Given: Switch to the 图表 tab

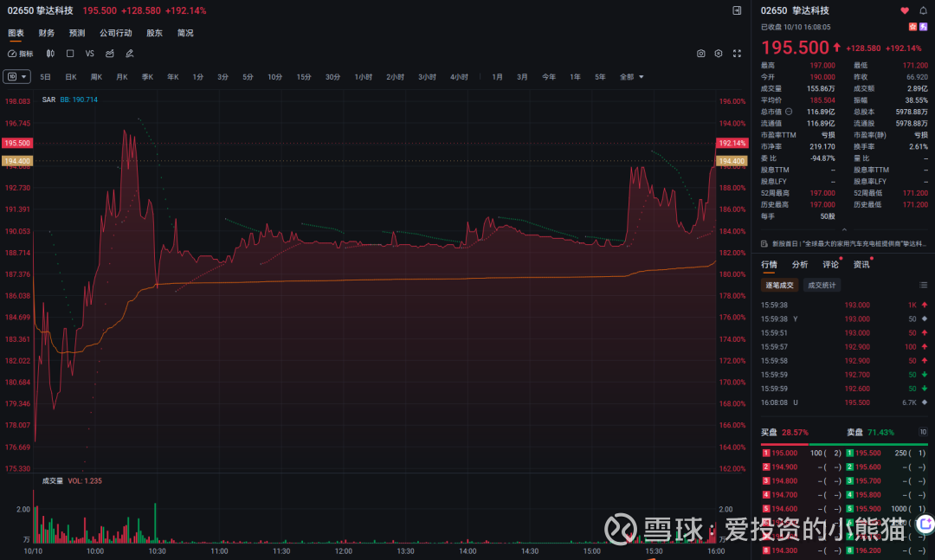Looking at the screenshot, I should (16, 34).
